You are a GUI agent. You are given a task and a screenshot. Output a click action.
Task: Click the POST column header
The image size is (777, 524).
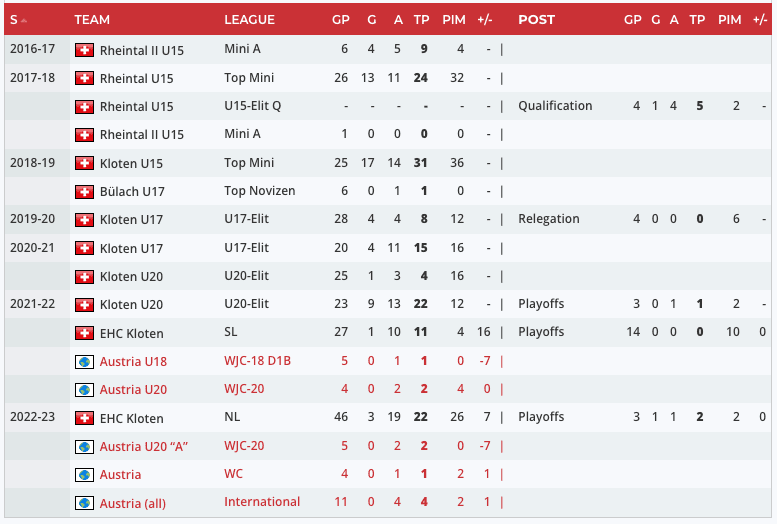click(536, 20)
